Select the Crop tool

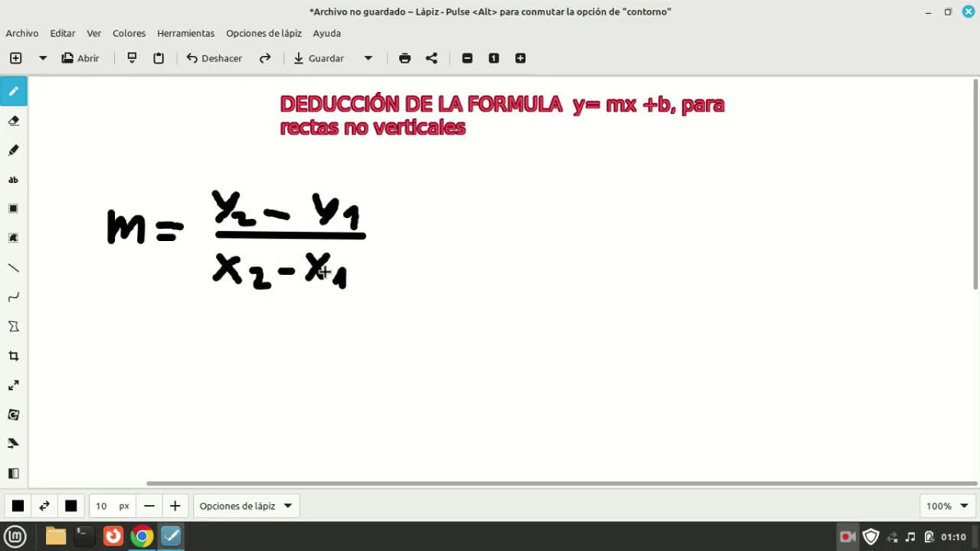point(14,356)
